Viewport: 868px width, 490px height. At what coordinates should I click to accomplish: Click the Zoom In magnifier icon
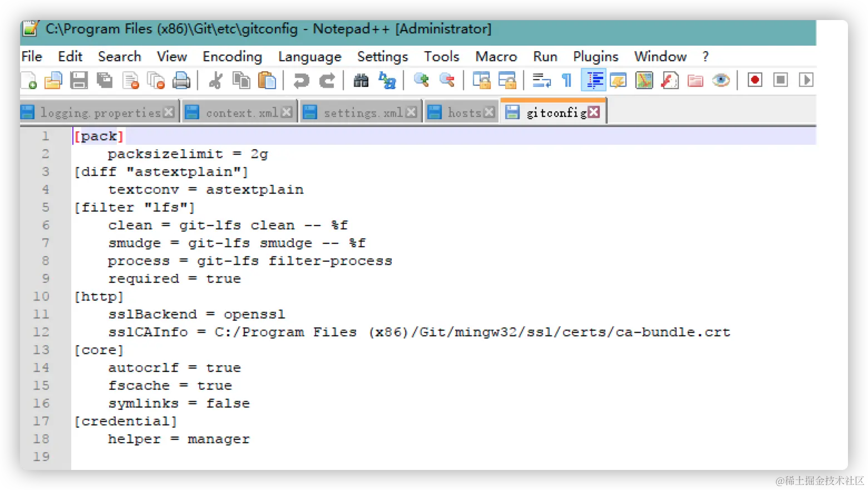click(421, 81)
